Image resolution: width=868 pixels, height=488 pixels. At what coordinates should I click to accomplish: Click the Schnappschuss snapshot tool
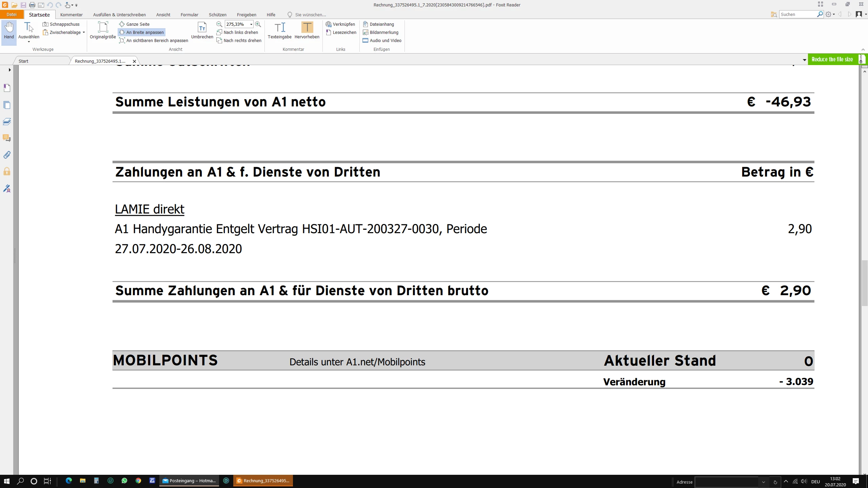pyautogui.click(x=61, y=24)
